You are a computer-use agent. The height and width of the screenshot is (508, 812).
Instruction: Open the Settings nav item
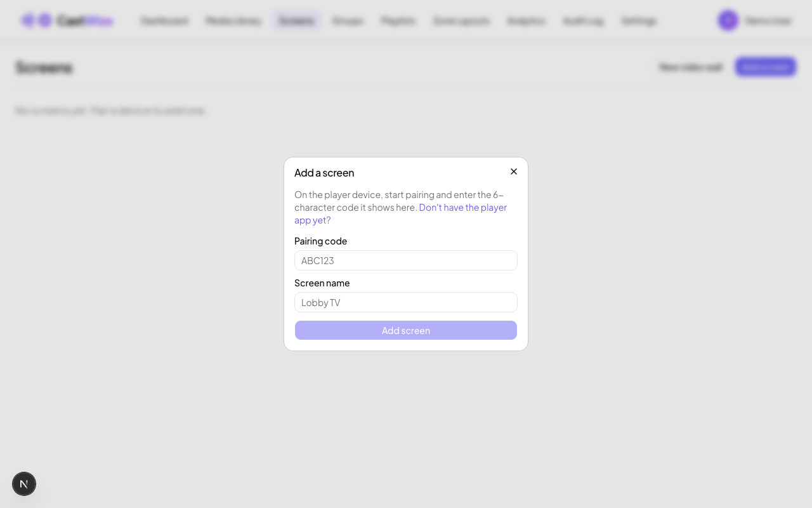pyautogui.click(x=639, y=20)
